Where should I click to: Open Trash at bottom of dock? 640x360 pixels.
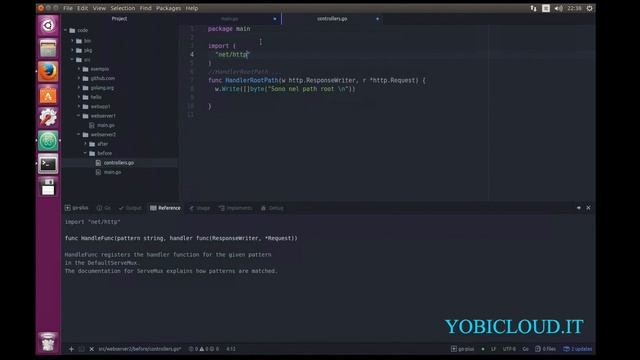pyautogui.click(x=48, y=342)
